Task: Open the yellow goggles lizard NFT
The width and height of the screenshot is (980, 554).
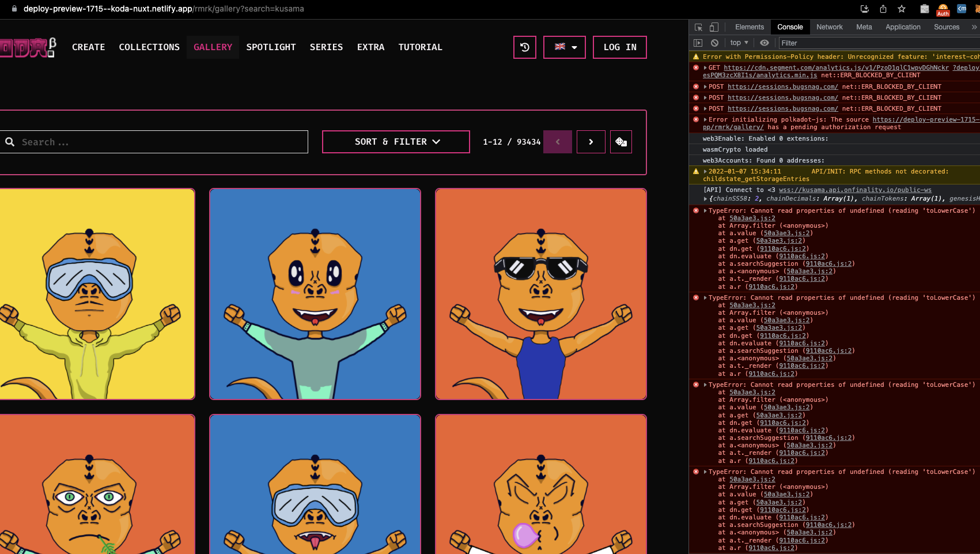Action: 97,294
